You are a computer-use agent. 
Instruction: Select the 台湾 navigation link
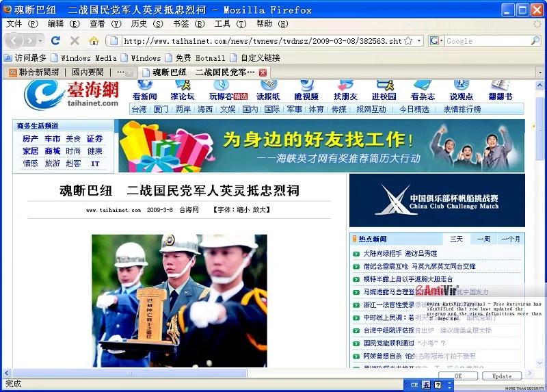(x=139, y=109)
